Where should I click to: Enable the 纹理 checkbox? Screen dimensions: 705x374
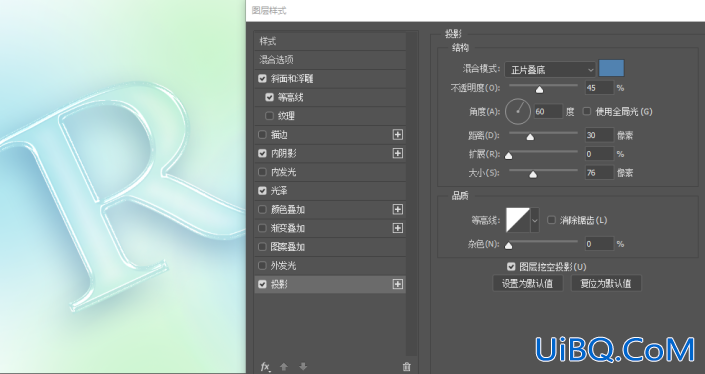[x=269, y=116]
